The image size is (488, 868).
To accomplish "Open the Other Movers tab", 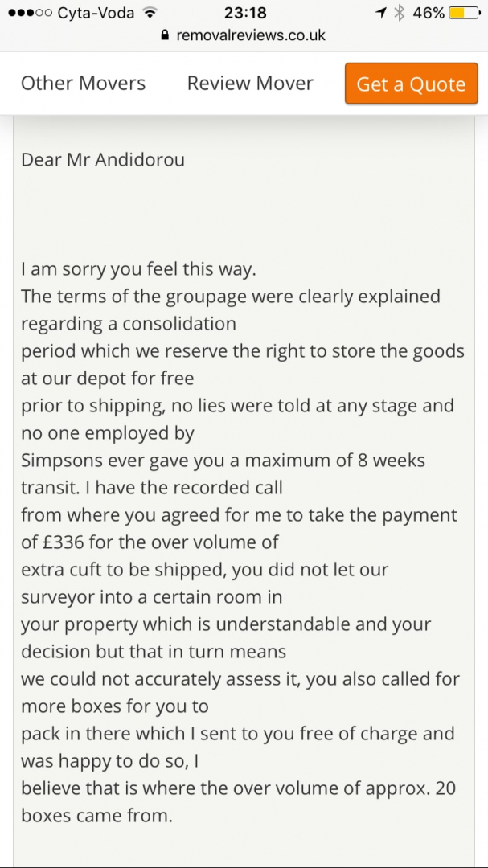I will [x=83, y=84].
